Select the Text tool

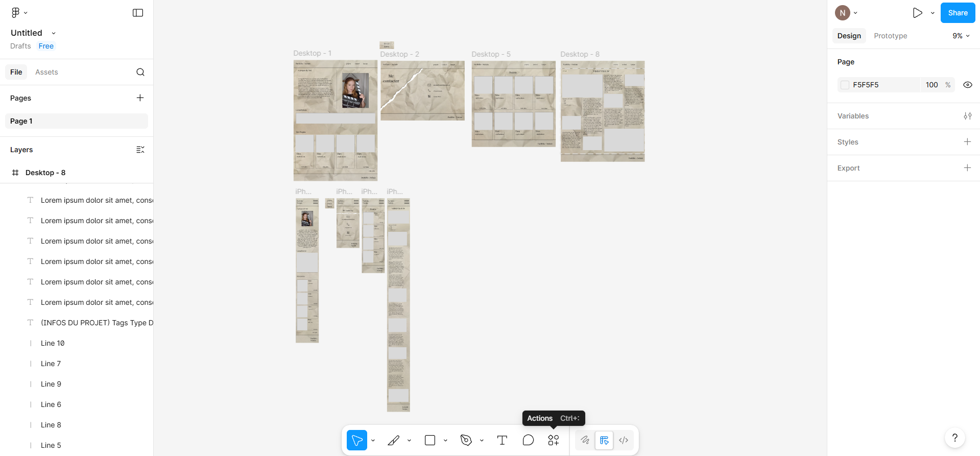point(502,440)
